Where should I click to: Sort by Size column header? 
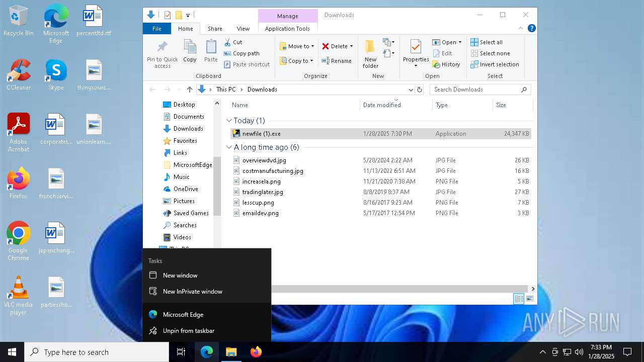(512, 105)
